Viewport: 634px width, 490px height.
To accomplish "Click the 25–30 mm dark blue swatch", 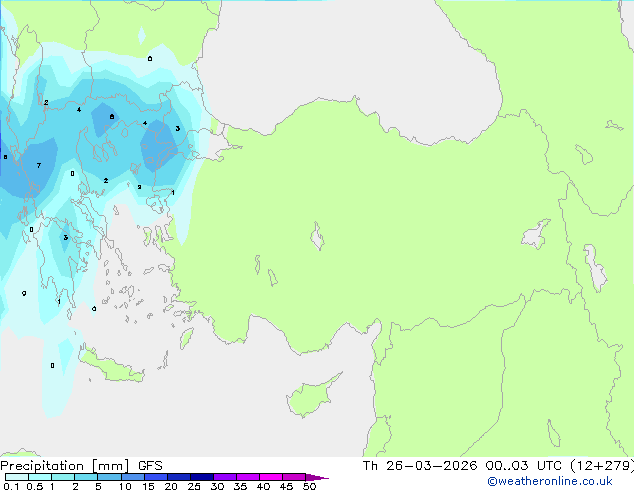I will point(202,477).
